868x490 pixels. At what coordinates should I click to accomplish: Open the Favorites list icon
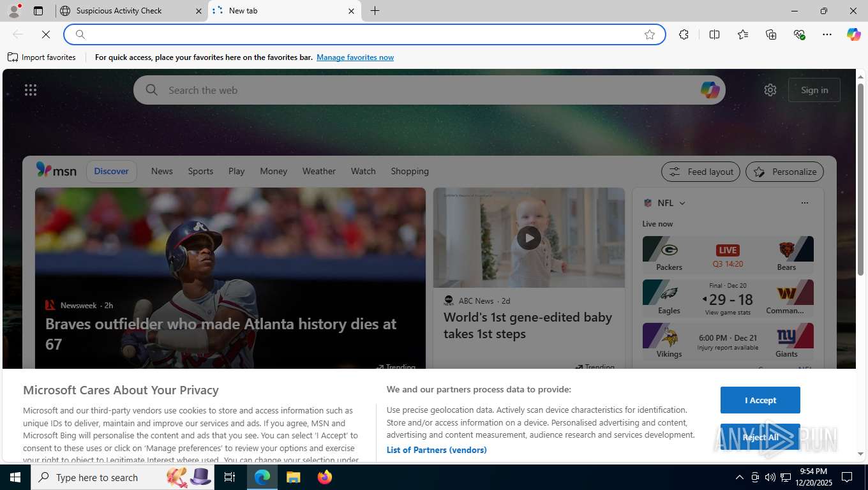click(743, 34)
